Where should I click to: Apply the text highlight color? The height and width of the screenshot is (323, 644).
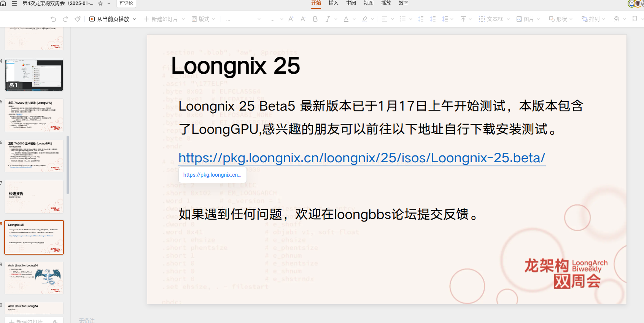(x=365, y=19)
